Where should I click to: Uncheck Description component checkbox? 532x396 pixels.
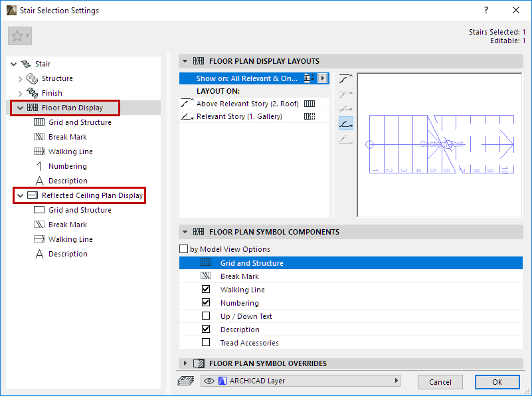click(206, 329)
